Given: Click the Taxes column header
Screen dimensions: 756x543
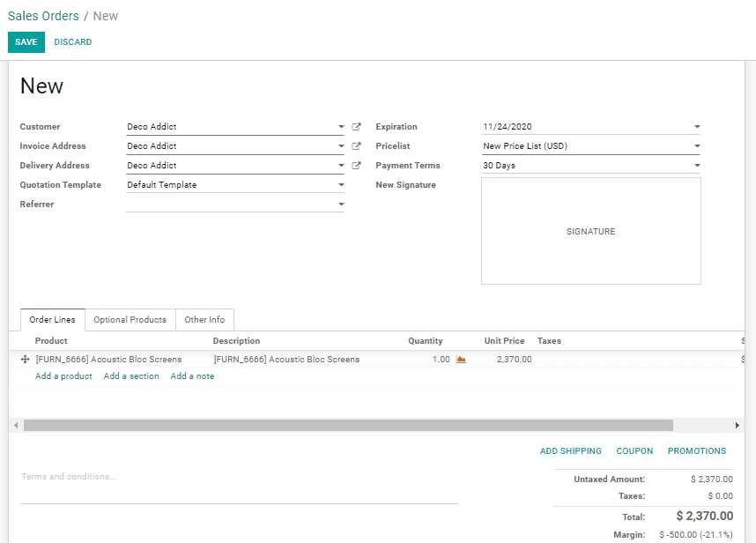Looking at the screenshot, I should [x=549, y=341].
